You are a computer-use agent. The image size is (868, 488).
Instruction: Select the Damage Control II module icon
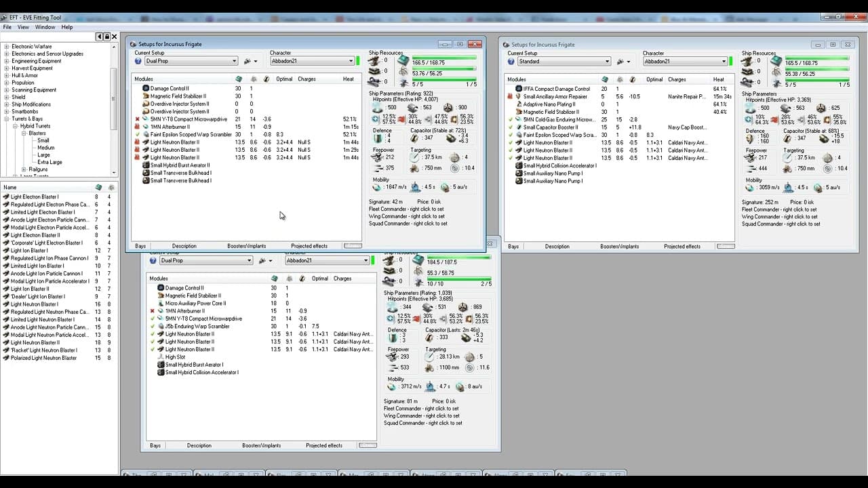click(x=145, y=89)
